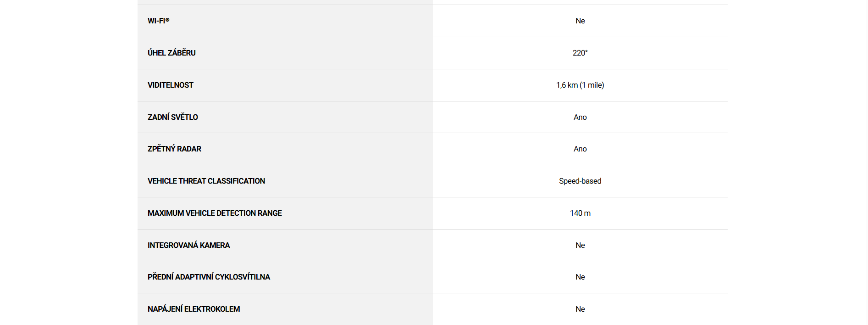
Task: Click the VIDITELNOST row label
Action: click(x=171, y=85)
